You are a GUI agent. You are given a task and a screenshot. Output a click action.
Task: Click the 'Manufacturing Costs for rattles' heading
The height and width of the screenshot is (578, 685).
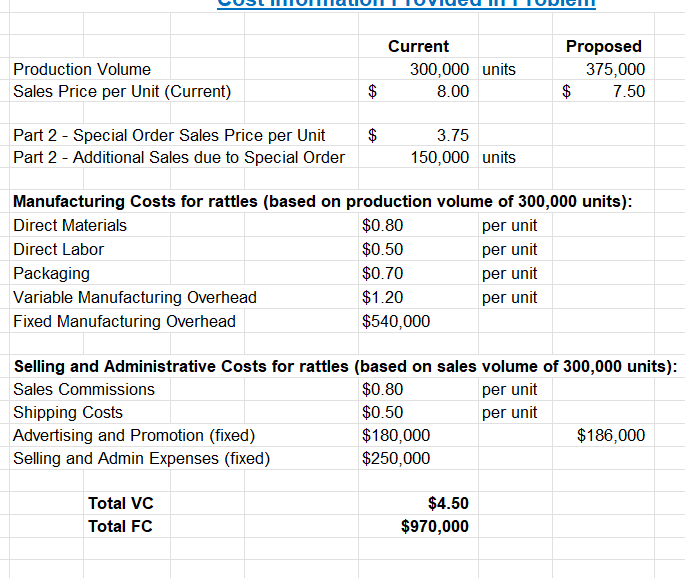coord(322,201)
